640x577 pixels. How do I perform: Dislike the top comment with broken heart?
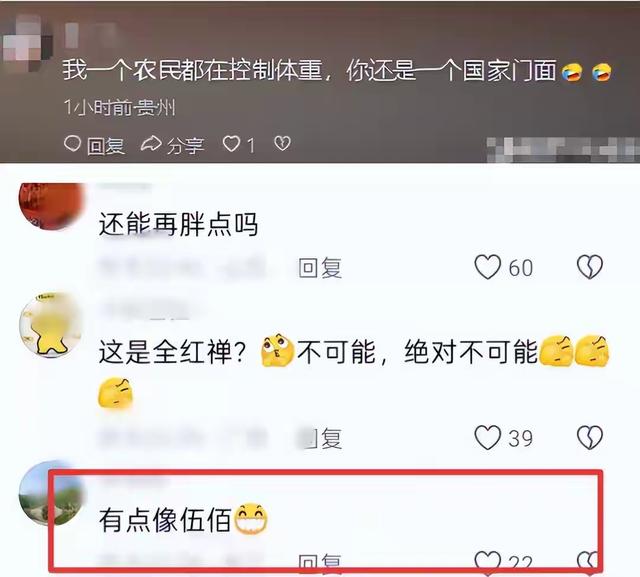[x=282, y=143]
